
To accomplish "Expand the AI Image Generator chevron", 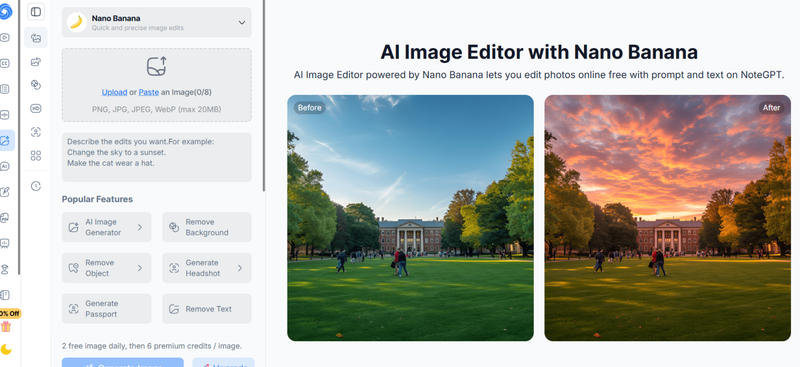I will coord(140,227).
